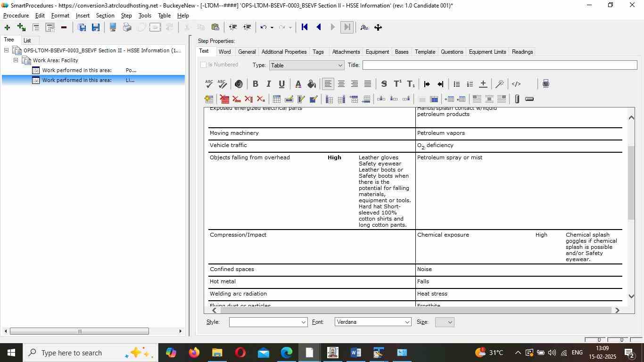Viewport: 644px width, 362px height.
Task: Click the editor vertical scrollbar thumb
Action: tap(632, 183)
